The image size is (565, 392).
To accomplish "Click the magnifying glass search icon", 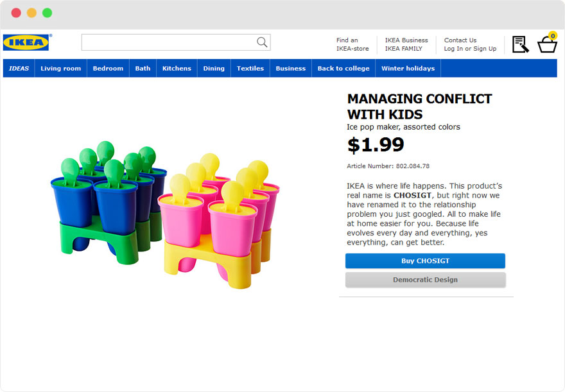I will 262,42.
